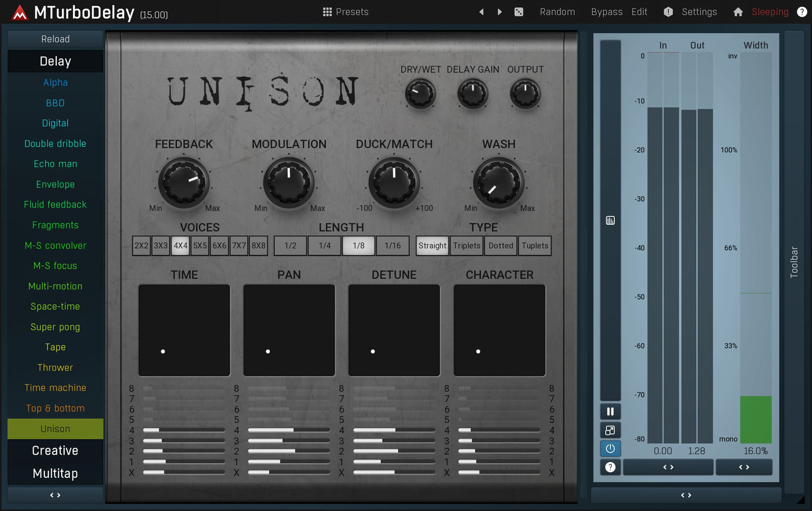Click the warning notification icon near Settings

pos(668,11)
